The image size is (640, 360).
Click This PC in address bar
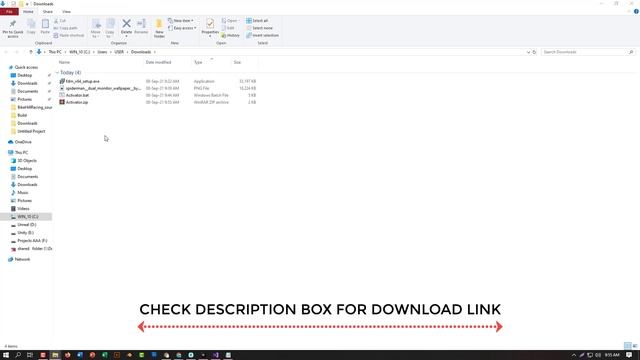(55, 52)
